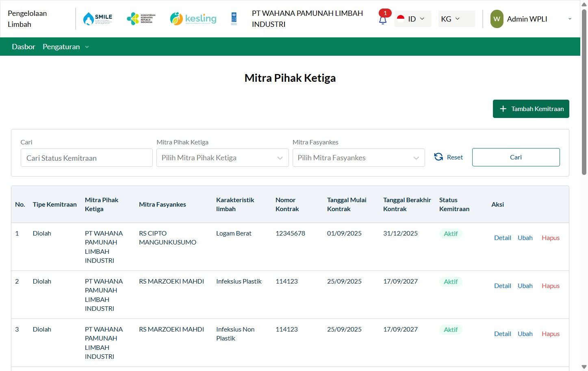
Task: Click the vertical page scrollbar thumb
Action: point(584,92)
